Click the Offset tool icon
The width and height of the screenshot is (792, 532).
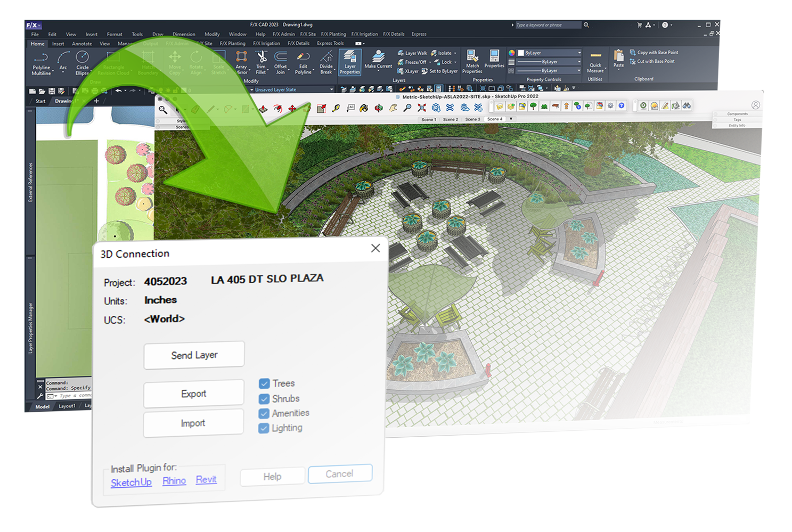(281, 56)
